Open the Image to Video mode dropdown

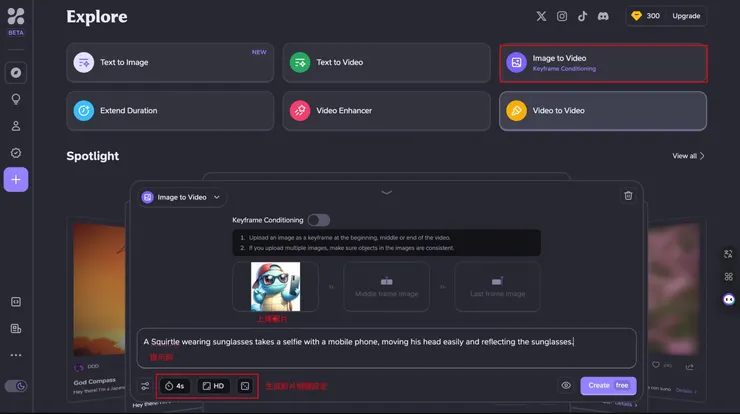tap(182, 197)
